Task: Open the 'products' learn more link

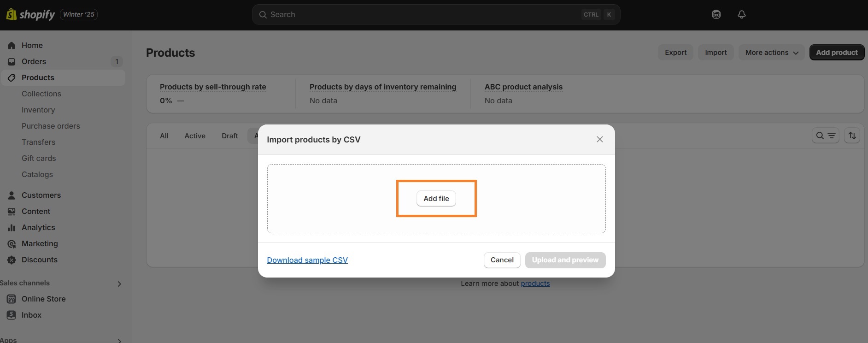Action: 535,284
